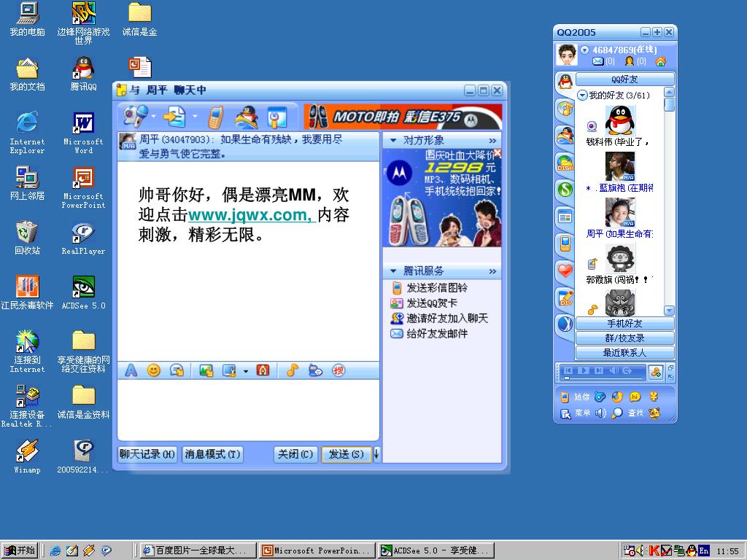Screen dimensions: 747x560
Task: Select contact 钱科伟 in the friends list
Action: point(619,126)
